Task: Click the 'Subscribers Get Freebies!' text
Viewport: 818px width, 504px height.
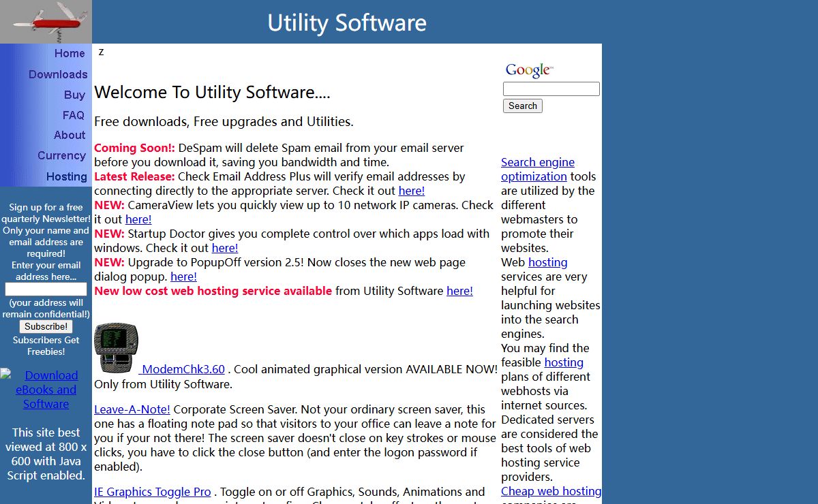Action: pyautogui.click(x=46, y=346)
